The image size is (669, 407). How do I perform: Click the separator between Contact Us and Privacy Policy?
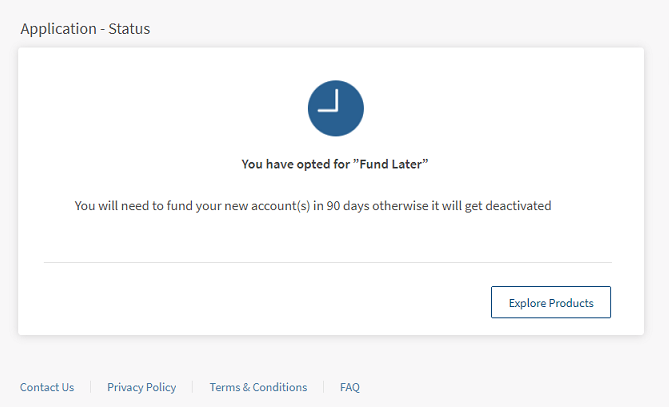tap(90, 387)
